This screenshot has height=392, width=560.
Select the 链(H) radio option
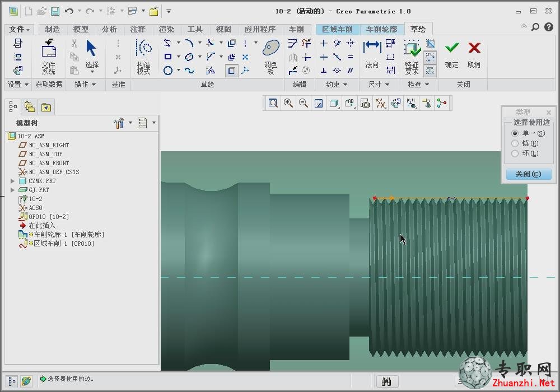(x=515, y=143)
